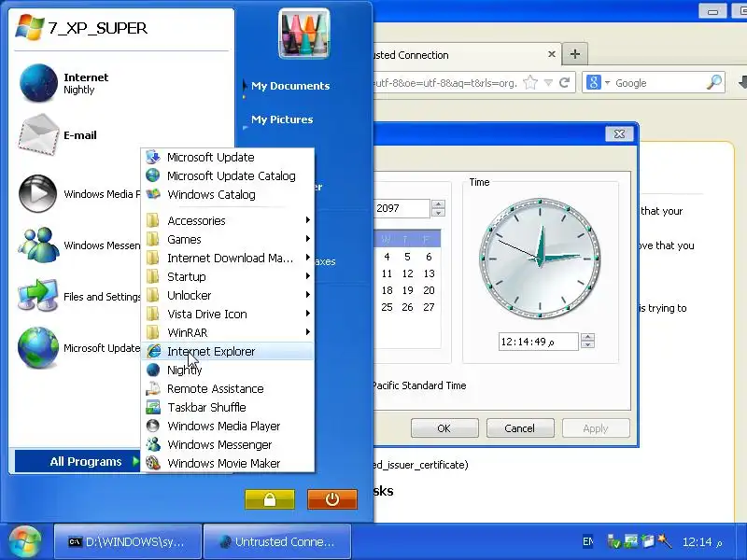Open Remote Assistance
Viewport: 747px width, 560px height.
(x=228, y=388)
